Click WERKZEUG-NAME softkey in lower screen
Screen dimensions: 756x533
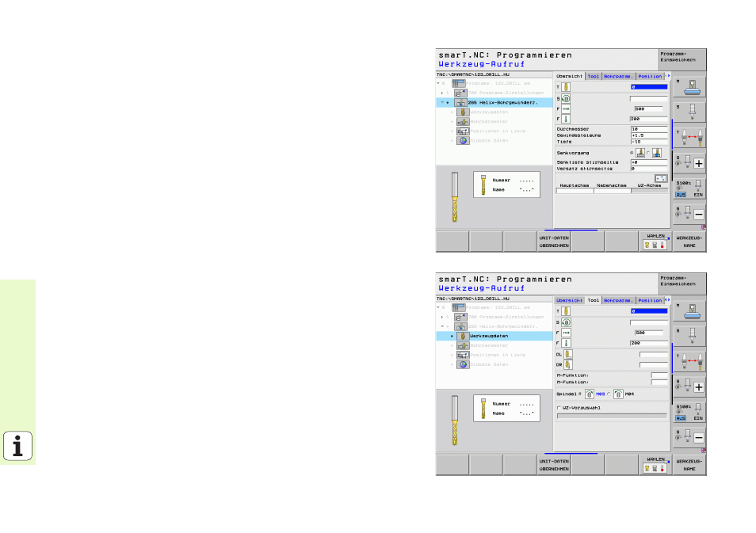tap(689, 465)
